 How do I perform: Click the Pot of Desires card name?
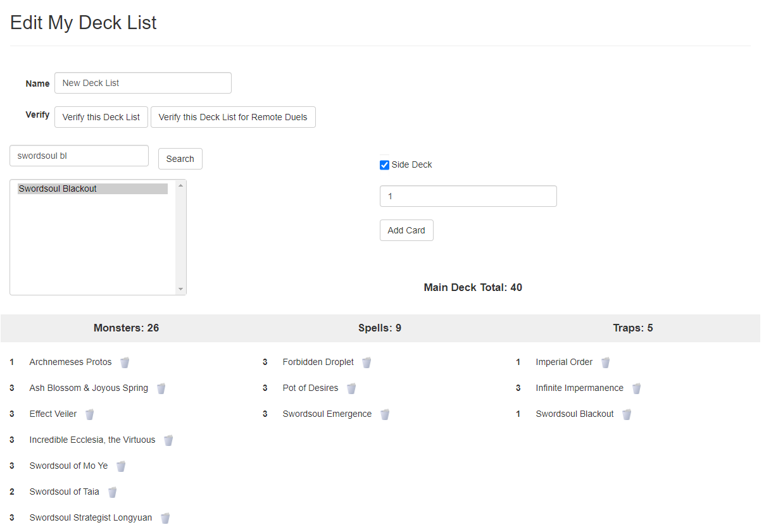[x=310, y=388]
